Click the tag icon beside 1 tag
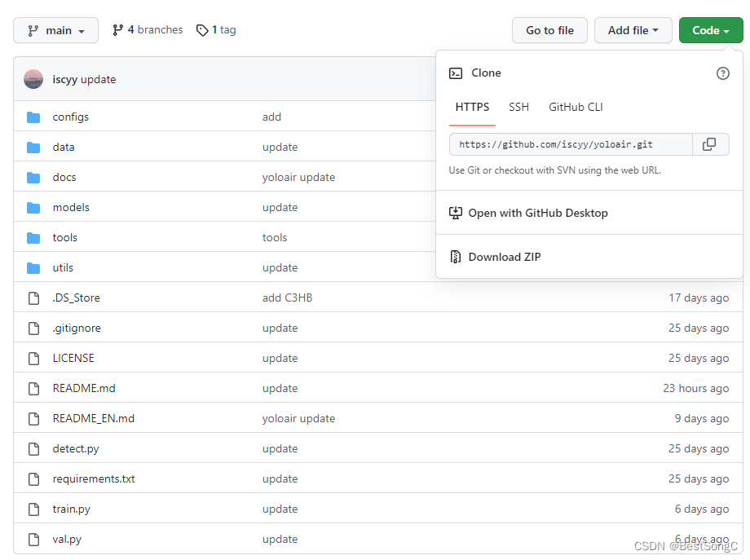 click(x=202, y=30)
